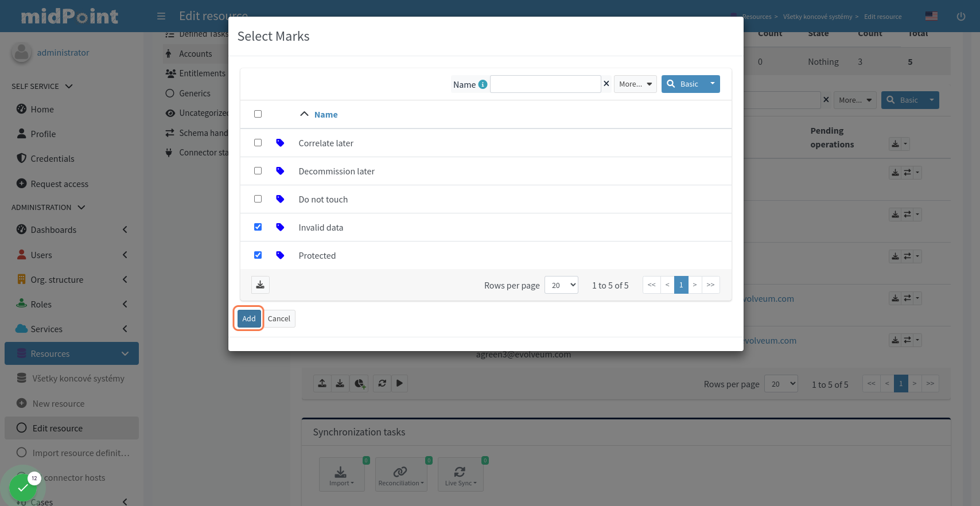This screenshot has width=980, height=506.
Task: Sort the table by Name column
Action: click(325, 115)
